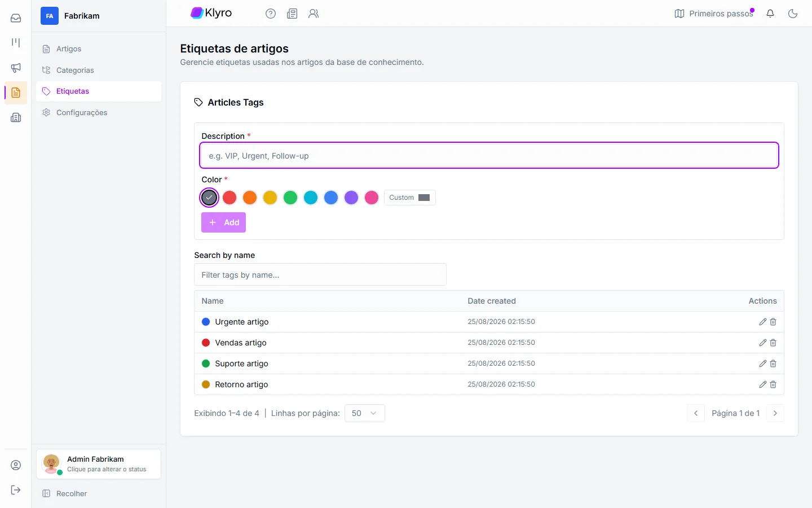Image resolution: width=812 pixels, height=508 pixels.
Task: Open the Custom color picker
Action: (409, 198)
